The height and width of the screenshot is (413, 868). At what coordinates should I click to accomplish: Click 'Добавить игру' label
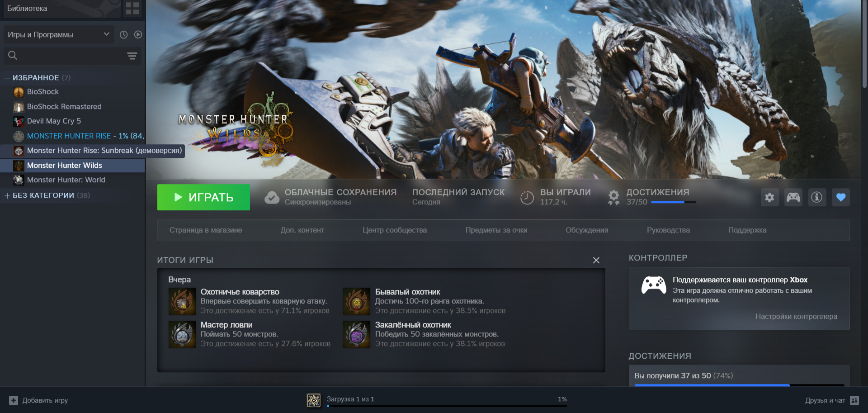point(45,400)
